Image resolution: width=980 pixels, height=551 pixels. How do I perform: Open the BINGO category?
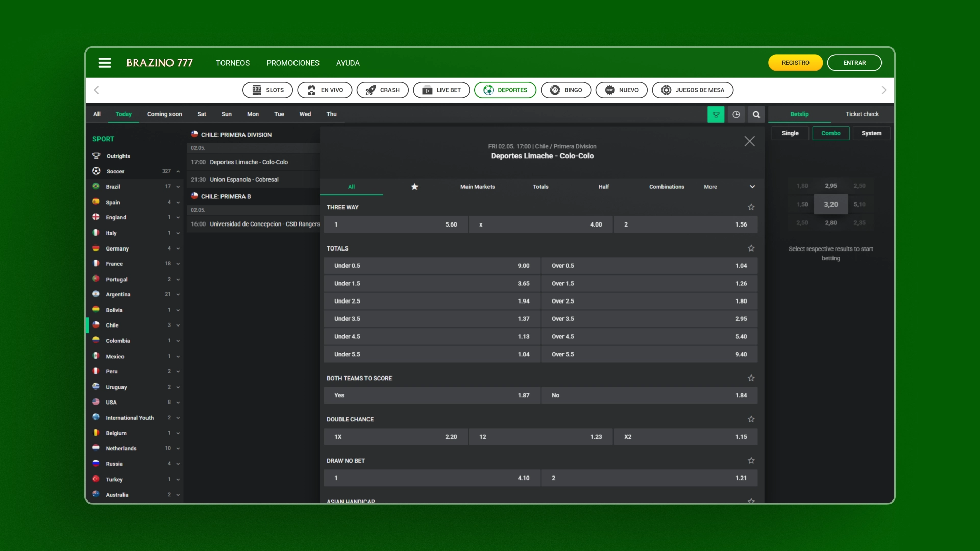point(566,90)
